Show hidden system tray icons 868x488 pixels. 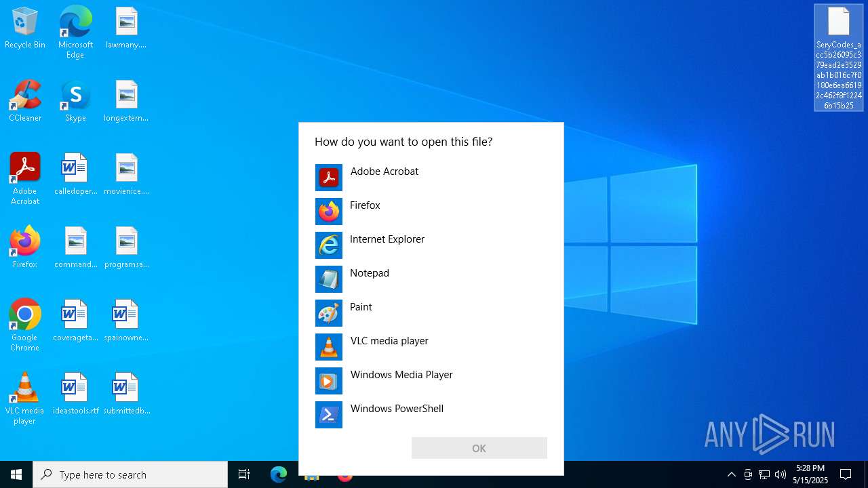pyautogui.click(x=731, y=474)
